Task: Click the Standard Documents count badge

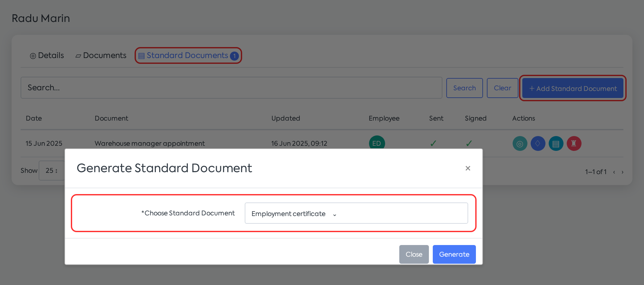Action: tap(234, 56)
